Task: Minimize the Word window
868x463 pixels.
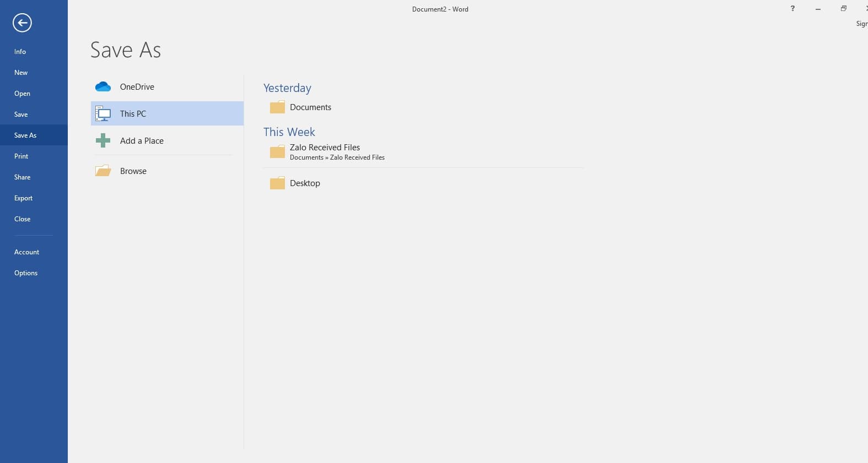Action: pos(818,9)
